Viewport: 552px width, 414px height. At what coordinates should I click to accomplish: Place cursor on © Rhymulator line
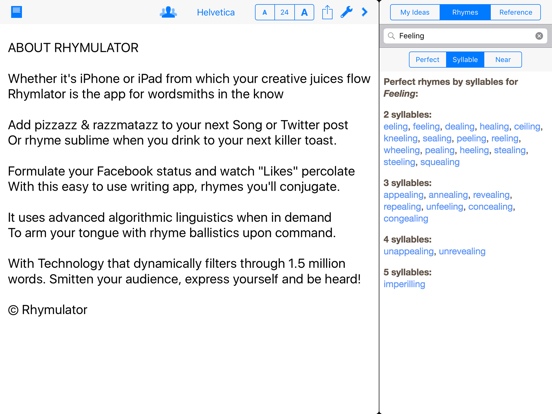pos(48,310)
